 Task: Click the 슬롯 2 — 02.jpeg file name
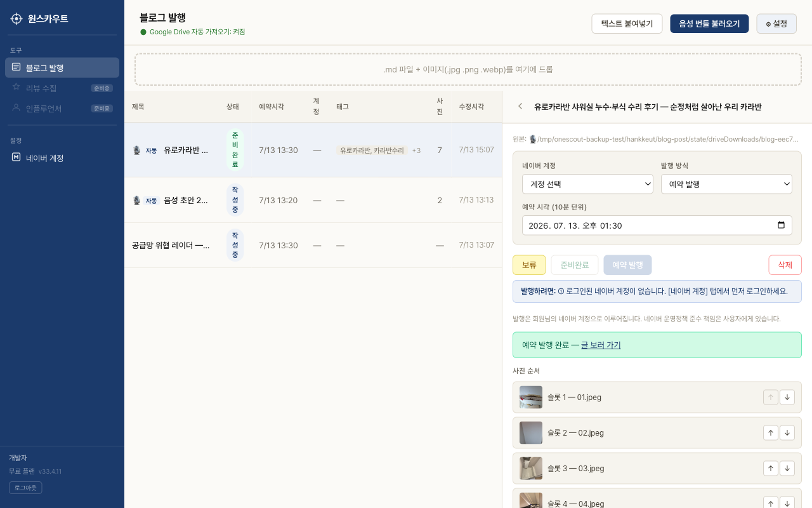(575, 433)
